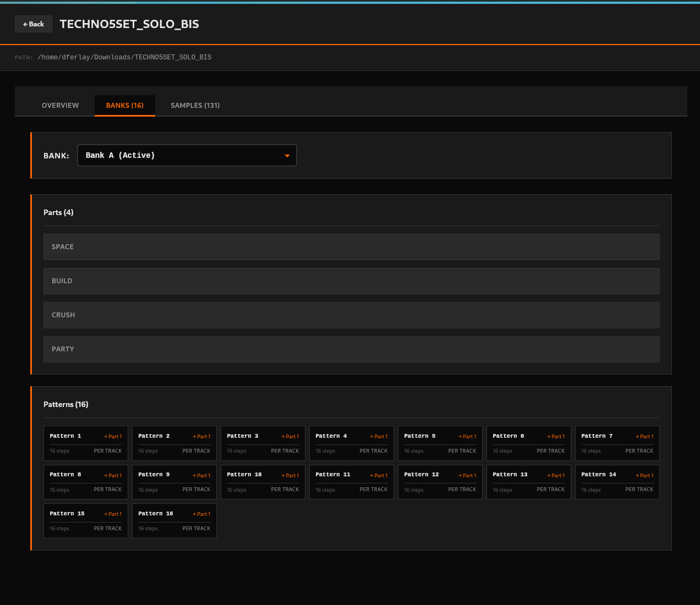Click the Part 1 link on Pattern 14
The width and height of the screenshot is (700, 605).
[644, 476]
